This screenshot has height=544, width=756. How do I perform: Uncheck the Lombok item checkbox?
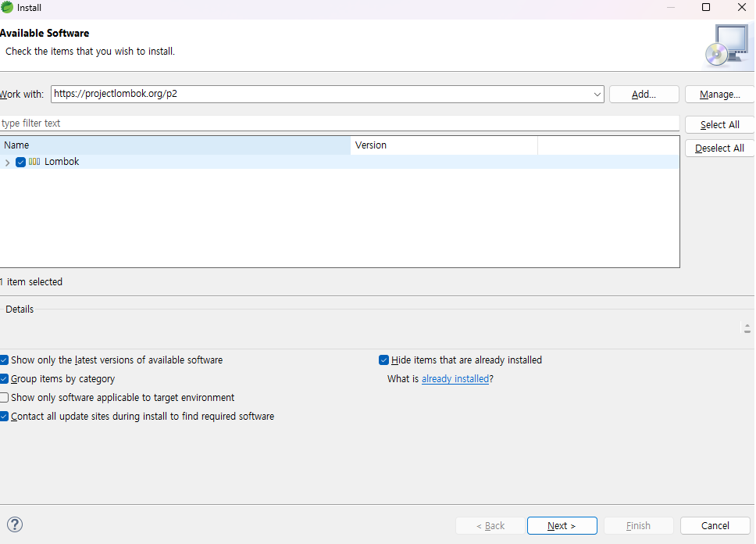[x=20, y=163]
